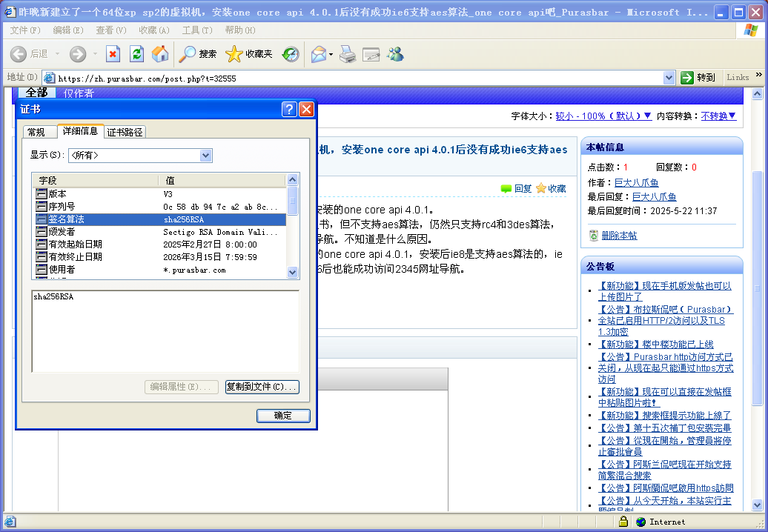Image resolution: width=768 pixels, height=532 pixels.
Task: Open the 工具(T) menu
Action: tap(197, 30)
